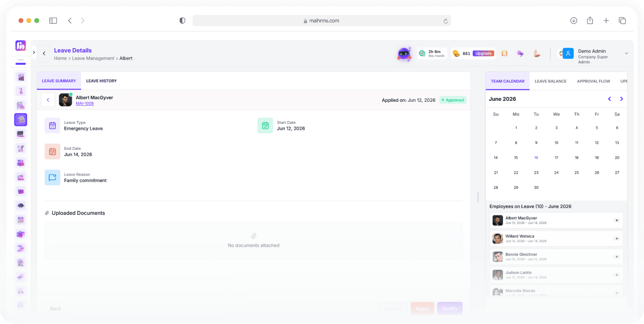Select June 14 in the team calendar
Image resolution: width=644 pixels, height=324 pixels.
[496, 158]
